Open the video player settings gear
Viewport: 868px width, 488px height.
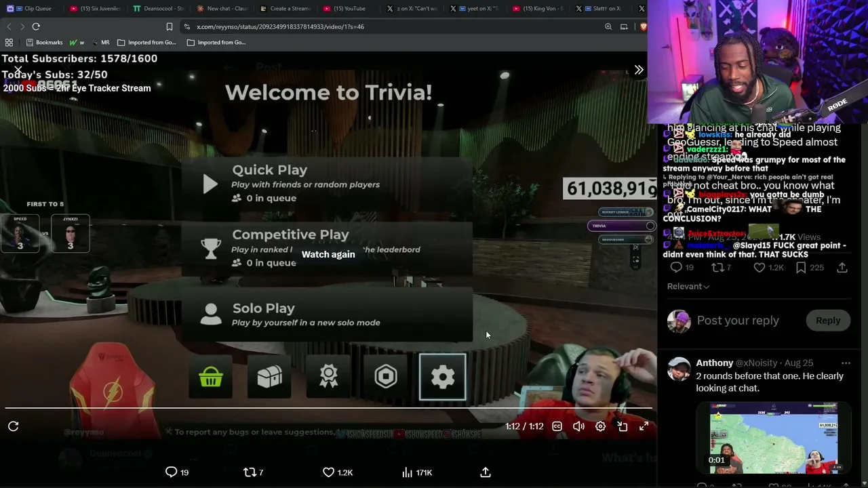tap(600, 426)
